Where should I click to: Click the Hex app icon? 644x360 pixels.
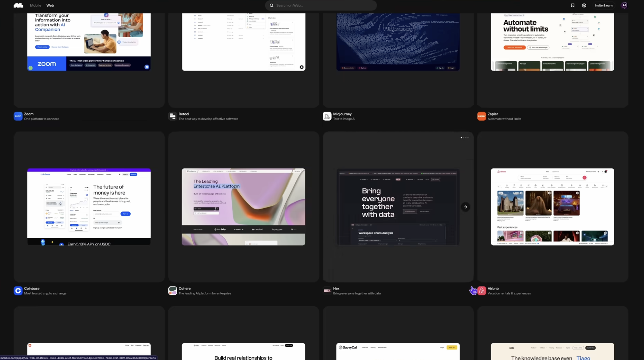[x=327, y=290]
